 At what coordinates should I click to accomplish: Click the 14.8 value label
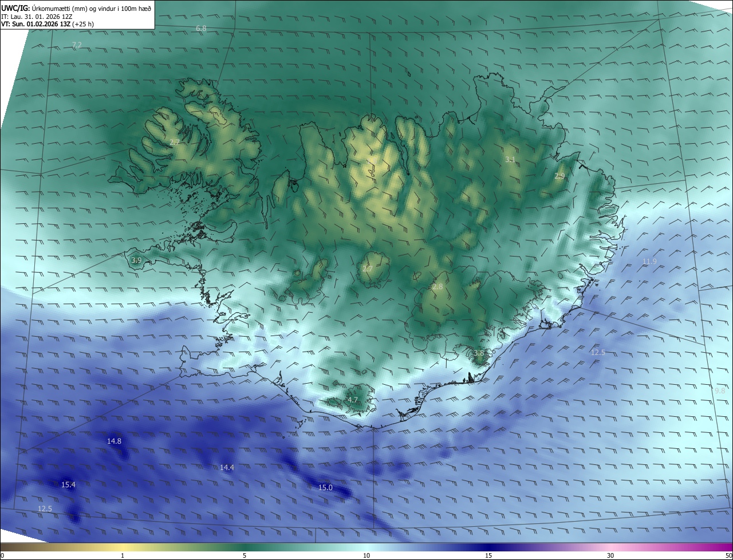[x=114, y=441]
